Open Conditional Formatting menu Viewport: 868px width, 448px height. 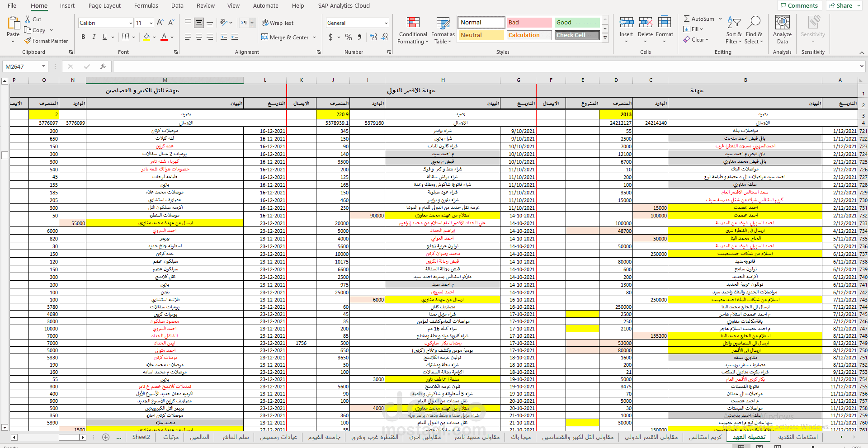click(413, 30)
